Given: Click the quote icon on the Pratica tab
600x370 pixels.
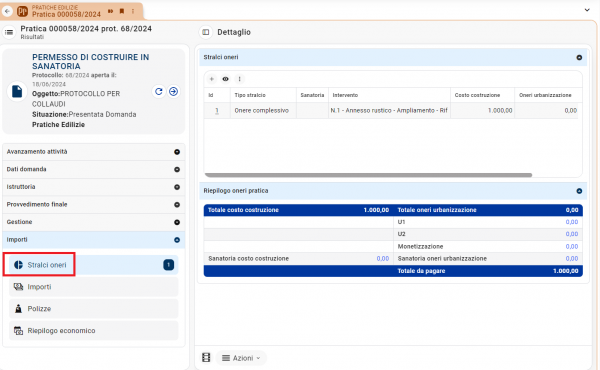Looking at the screenshot, I should click(110, 11).
